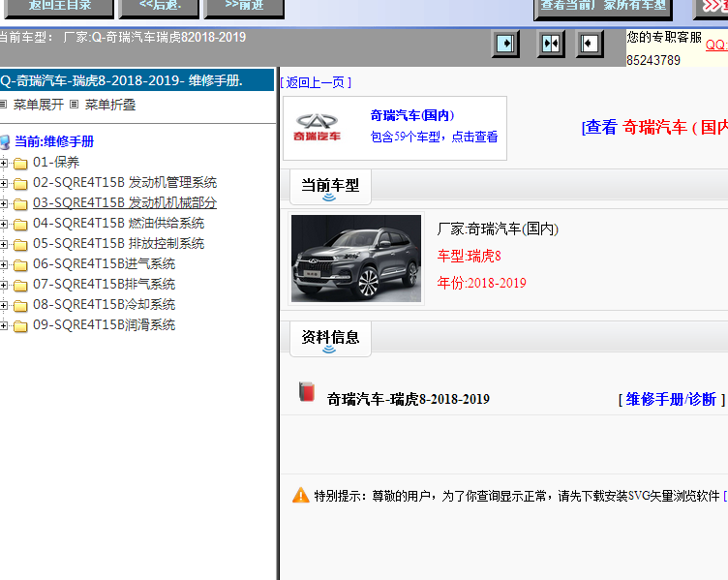This screenshot has width=728, height=580.
Task: Click the >>前进 forward button
Action: (244, 8)
